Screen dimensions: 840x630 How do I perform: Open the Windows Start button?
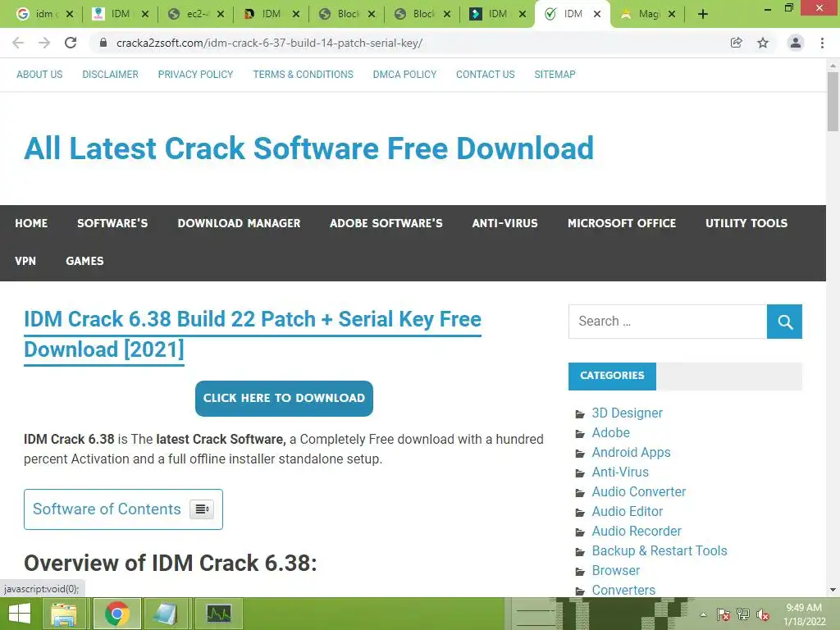pos(20,614)
